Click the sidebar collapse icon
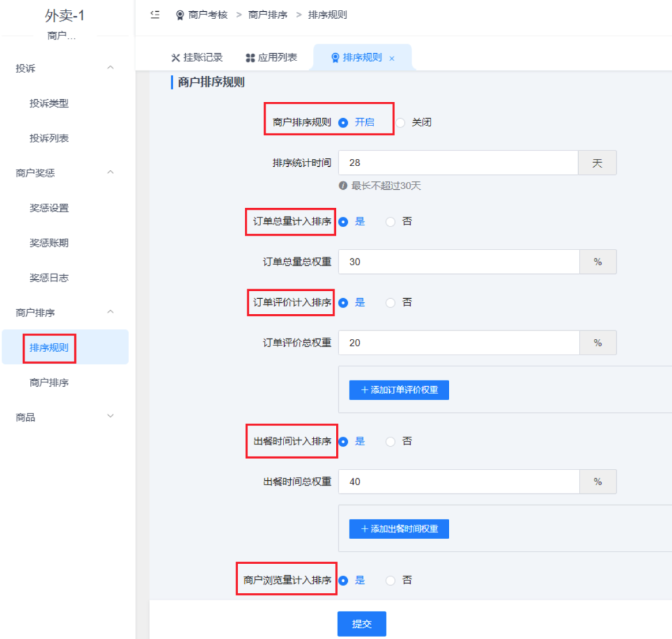This screenshot has height=639, width=672. [155, 14]
